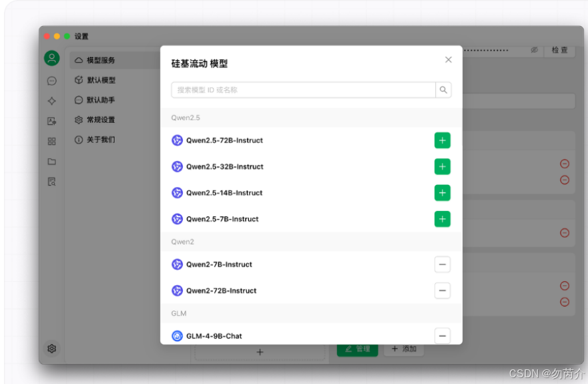Click the settings gear at sidebar bottom
Screen dimensions: 588x384
[x=52, y=349]
